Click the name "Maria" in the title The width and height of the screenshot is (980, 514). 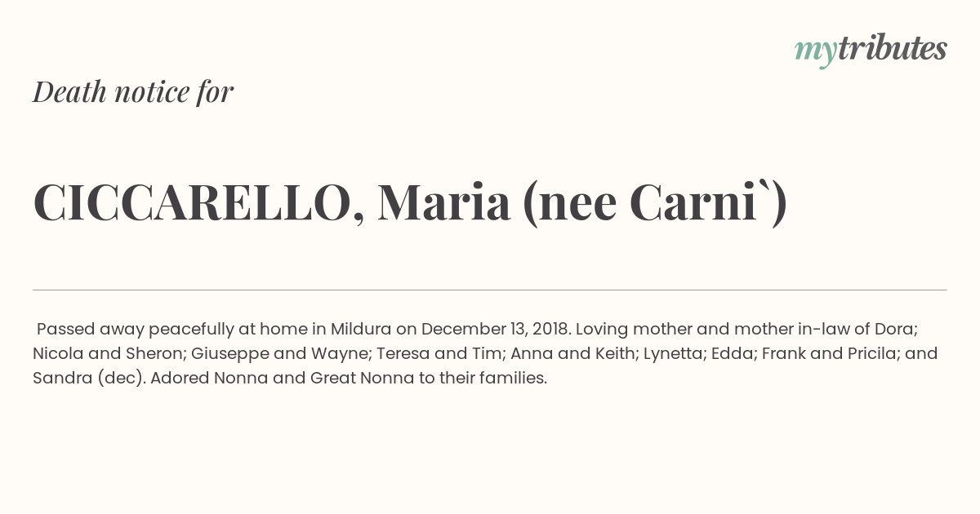[x=443, y=203]
